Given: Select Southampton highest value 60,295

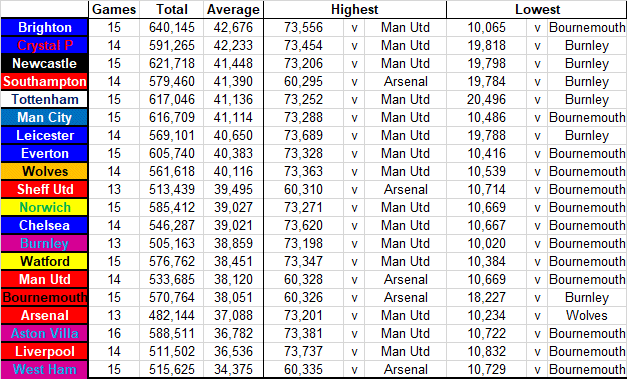Looking at the screenshot, I should click(x=304, y=82).
